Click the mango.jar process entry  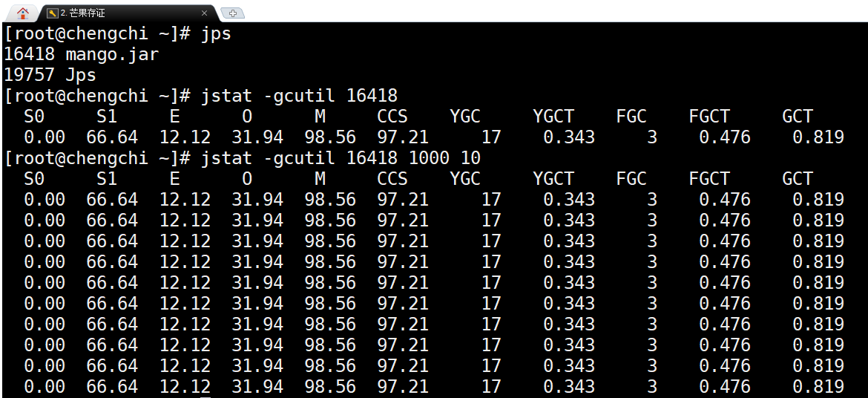[x=111, y=54]
